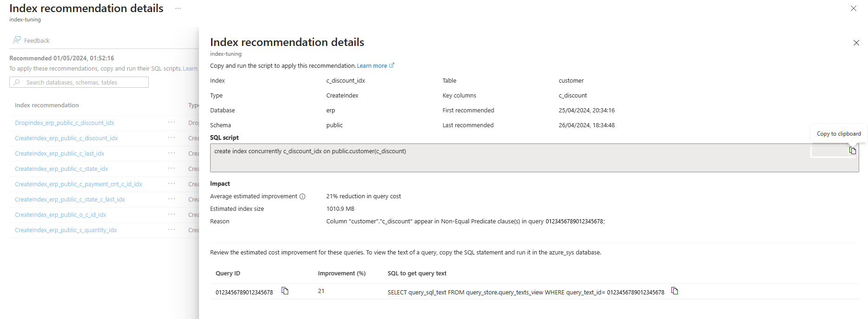Click the Feedback icon

17,40
